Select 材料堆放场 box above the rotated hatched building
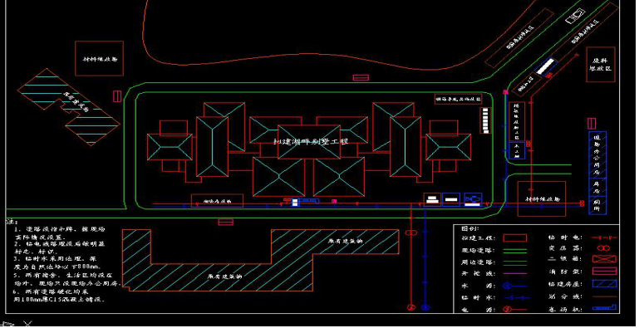Viewport: 644px width, 328px height. (99, 58)
